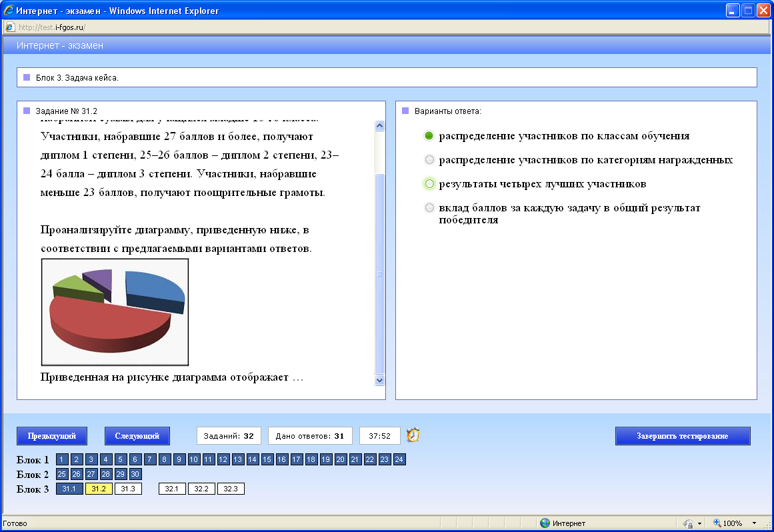Click the Блок 3. Задача кейса heading
Screen dimensions: 774x532
pyautogui.click(x=77, y=78)
